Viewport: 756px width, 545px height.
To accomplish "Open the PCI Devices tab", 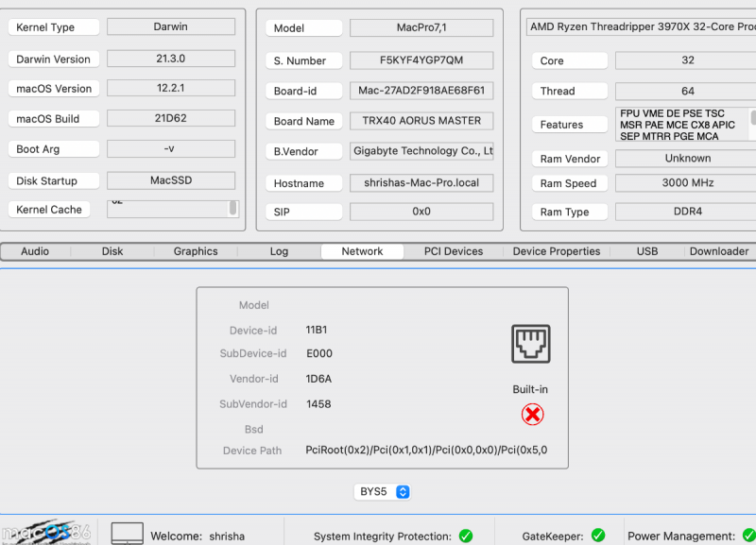I will (x=454, y=251).
